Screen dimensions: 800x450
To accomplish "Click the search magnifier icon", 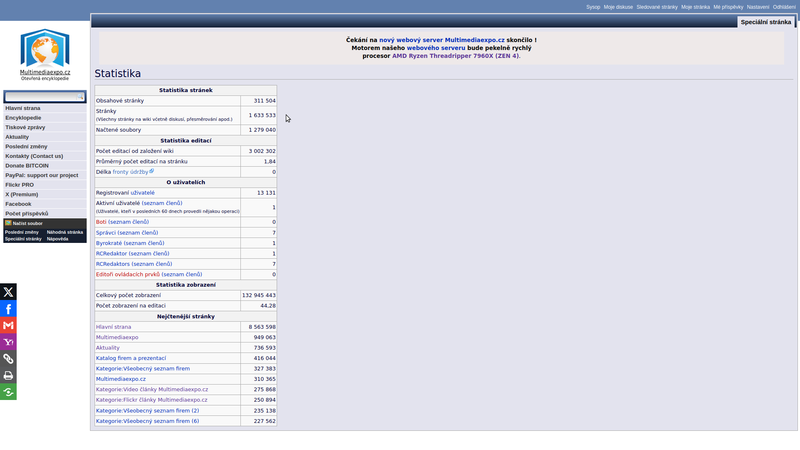I will click(x=81, y=97).
